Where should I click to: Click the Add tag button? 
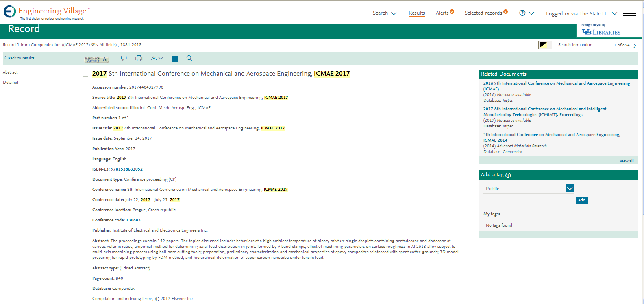pyautogui.click(x=582, y=200)
